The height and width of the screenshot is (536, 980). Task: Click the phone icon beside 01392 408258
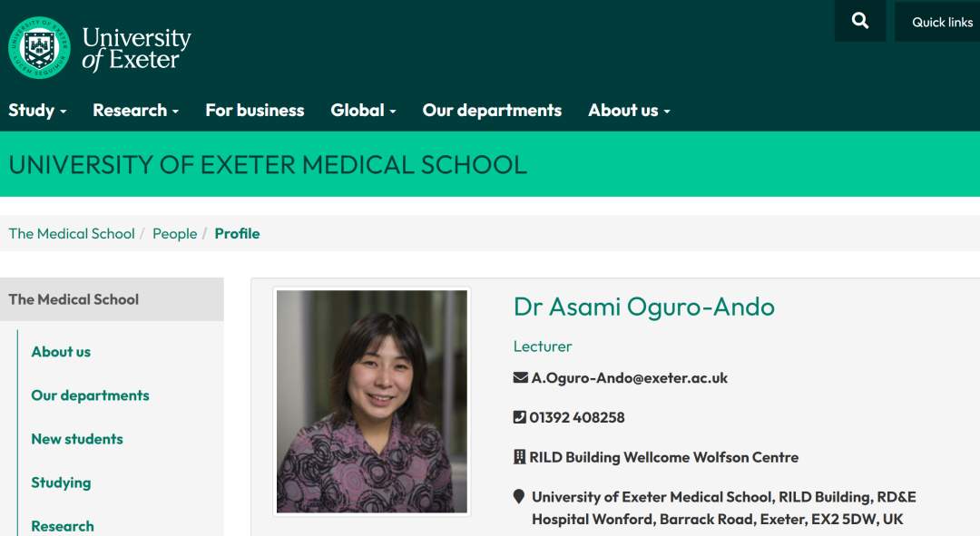[520, 417]
